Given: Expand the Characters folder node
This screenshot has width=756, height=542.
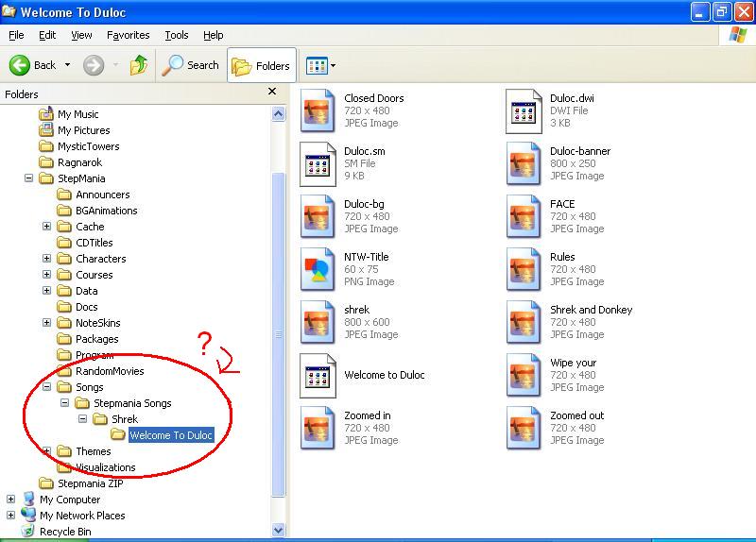Looking at the screenshot, I should click(x=46, y=258).
